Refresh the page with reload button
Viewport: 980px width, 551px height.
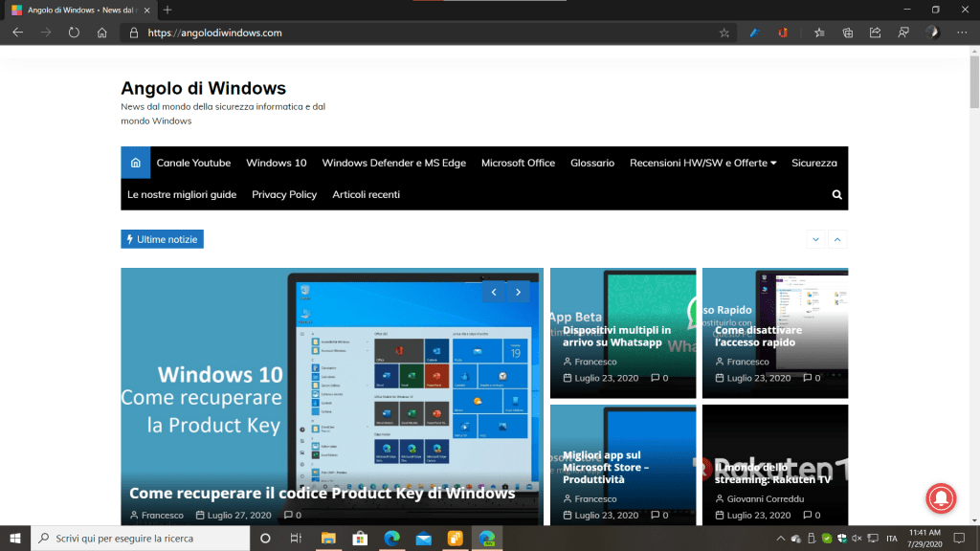74,33
